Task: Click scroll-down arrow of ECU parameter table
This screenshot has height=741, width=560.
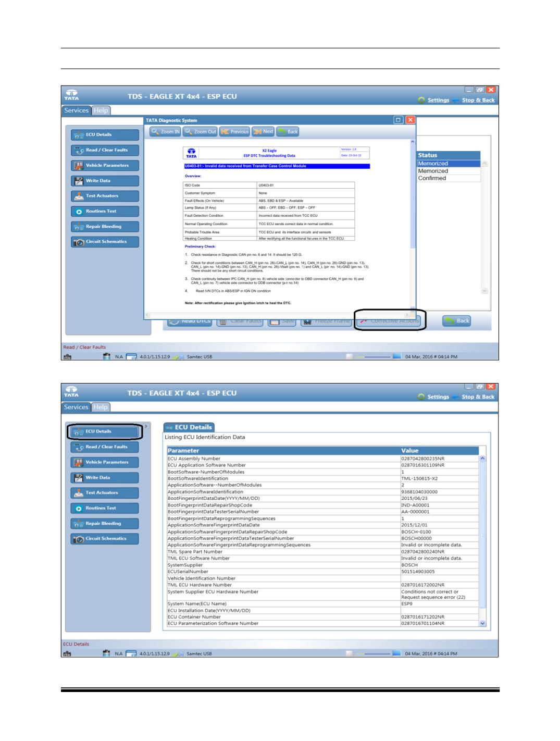Action: [482, 623]
